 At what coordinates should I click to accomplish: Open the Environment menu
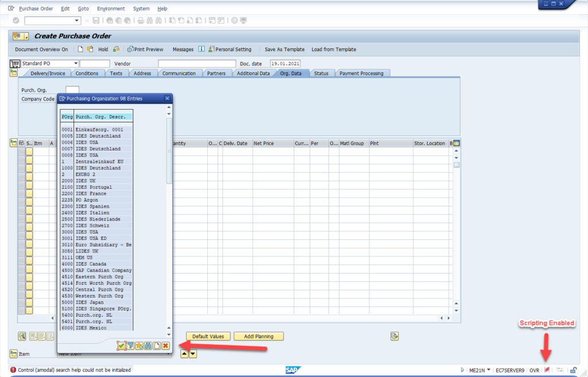(111, 9)
